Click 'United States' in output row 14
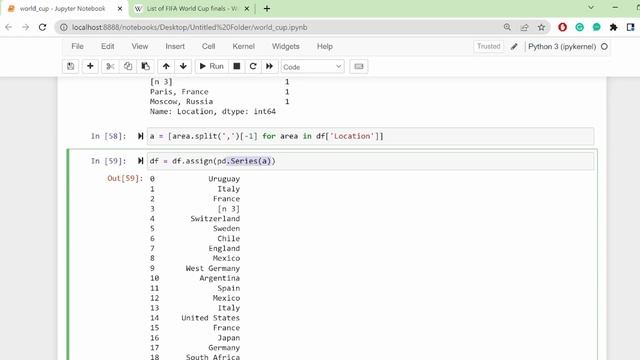The height and width of the screenshot is (360, 640). [x=211, y=318]
